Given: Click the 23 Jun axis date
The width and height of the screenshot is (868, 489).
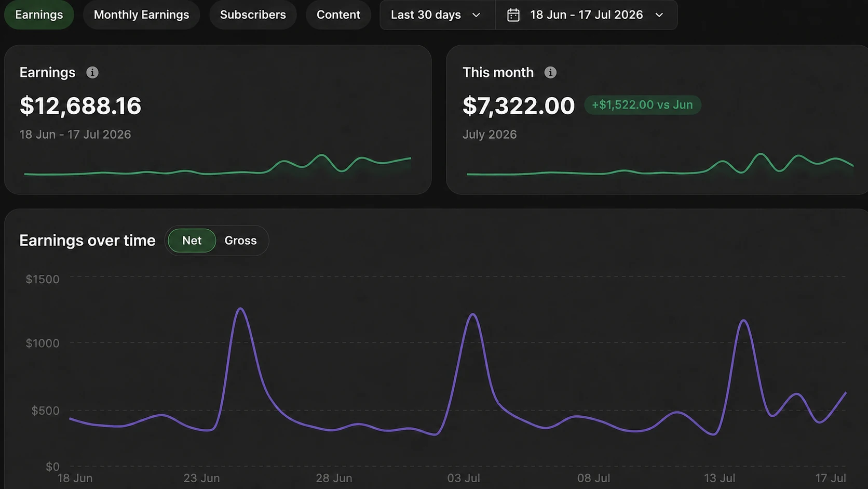Looking at the screenshot, I should click(x=201, y=479).
